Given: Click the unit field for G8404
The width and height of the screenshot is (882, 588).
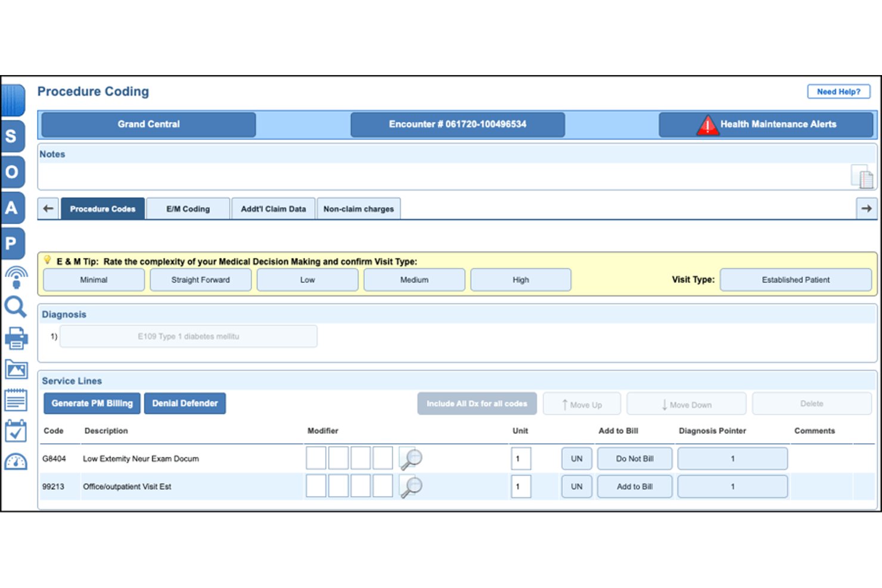Looking at the screenshot, I should 521,459.
